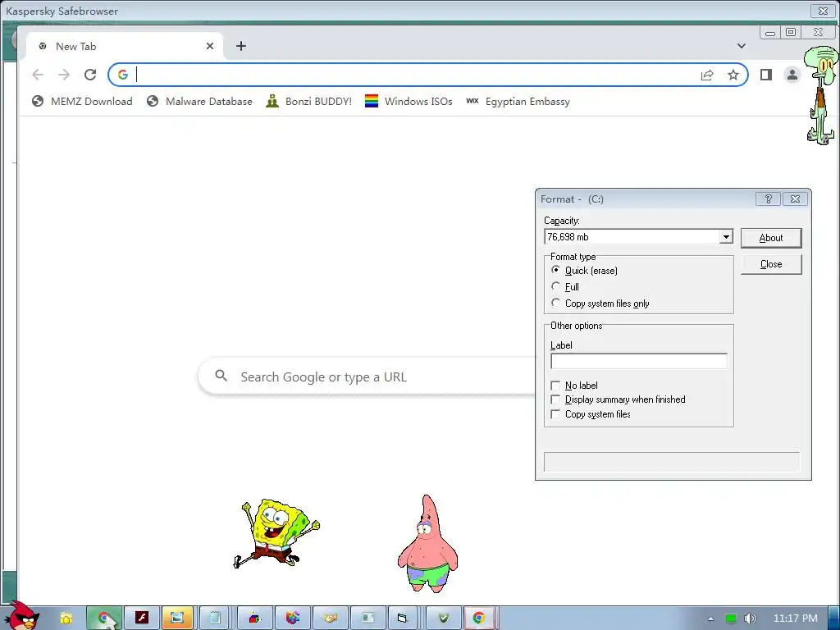Select the New Tab tab

126,46
